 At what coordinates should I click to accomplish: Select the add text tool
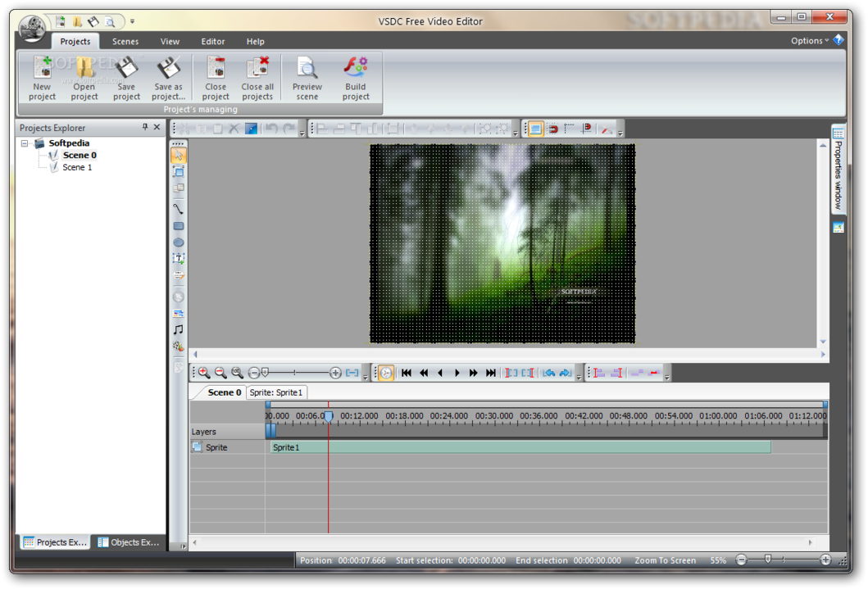[x=178, y=258]
